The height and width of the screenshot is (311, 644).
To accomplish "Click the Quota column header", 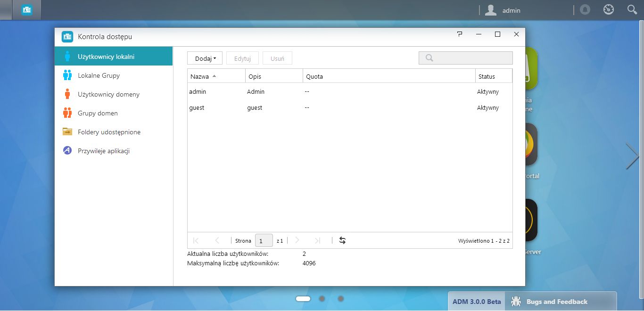I will pyautogui.click(x=389, y=76).
